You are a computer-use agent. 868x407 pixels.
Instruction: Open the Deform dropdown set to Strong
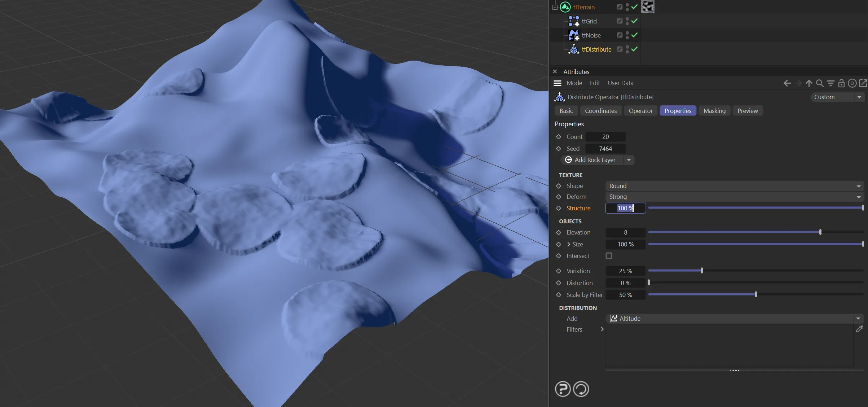[734, 197]
